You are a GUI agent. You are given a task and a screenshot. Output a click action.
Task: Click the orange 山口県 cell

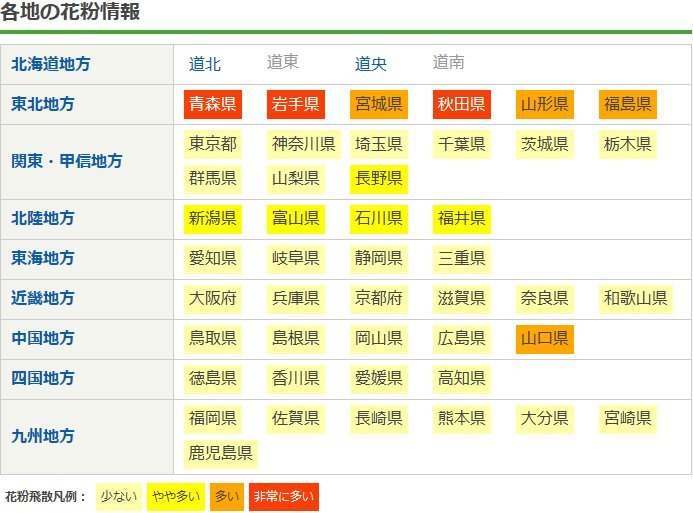[545, 338]
